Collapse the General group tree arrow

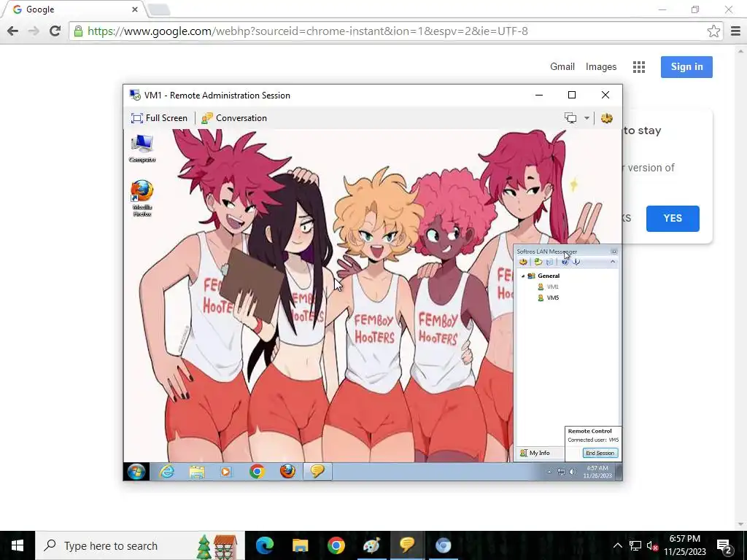(523, 276)
